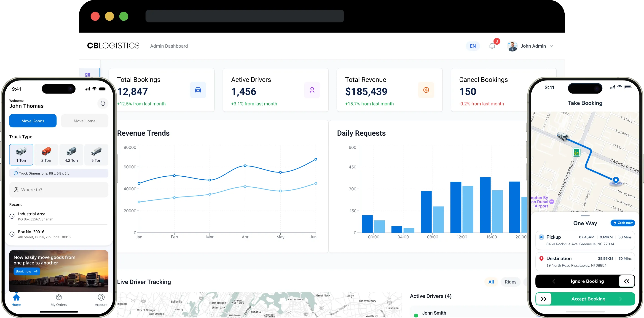Open My Orders in bottom navigation
644x318 pixels.
(x=59, y=300)
